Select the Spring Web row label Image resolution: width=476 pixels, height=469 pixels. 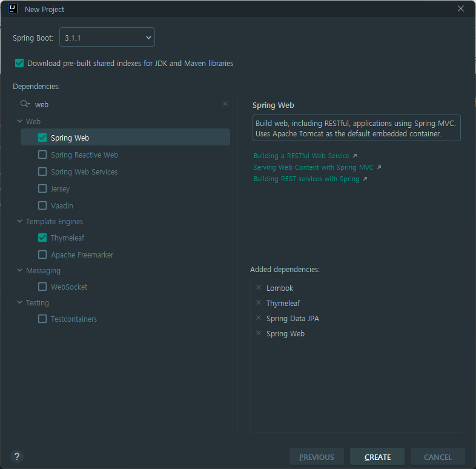tap(70, 138)
